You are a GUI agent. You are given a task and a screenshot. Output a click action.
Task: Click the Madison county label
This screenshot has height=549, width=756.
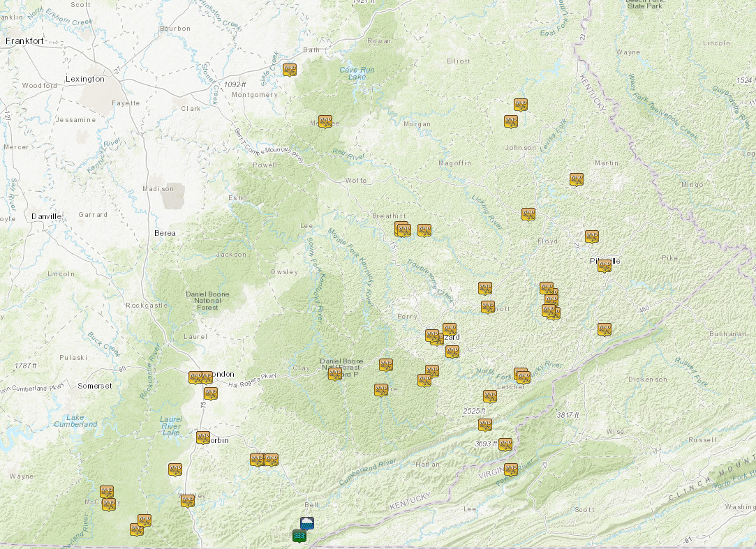tap(158, 188)
